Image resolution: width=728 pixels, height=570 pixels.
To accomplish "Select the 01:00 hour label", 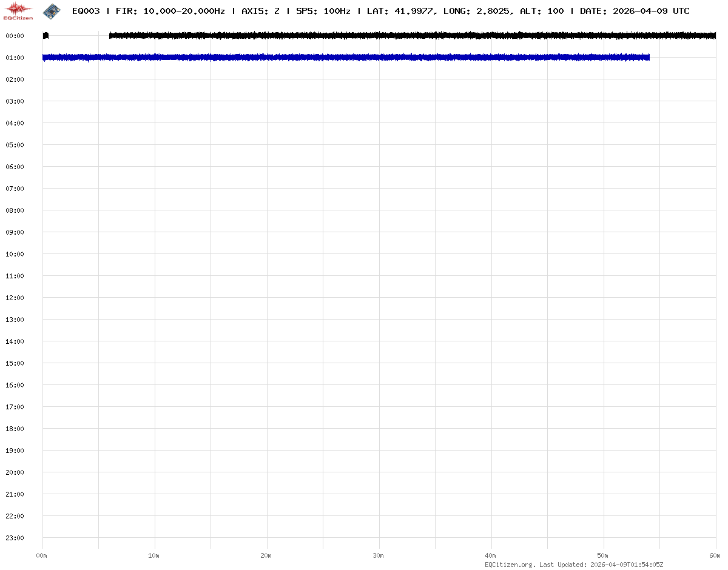I will [15, 58].
